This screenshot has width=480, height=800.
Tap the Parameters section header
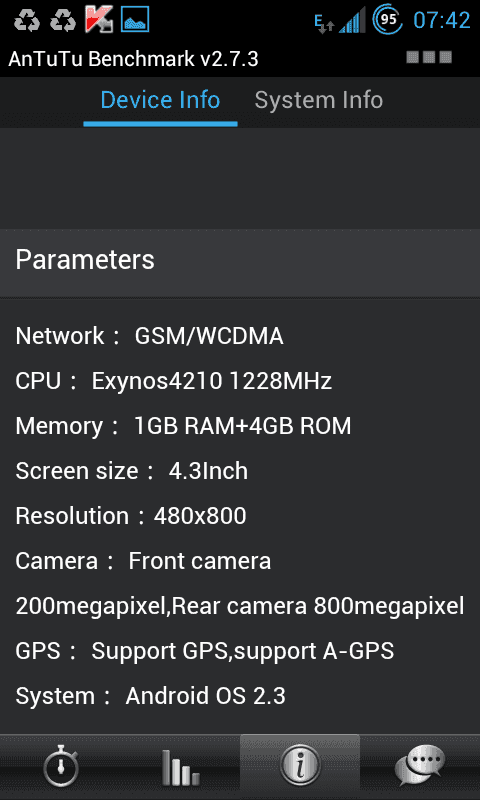[x=240, y=260]
